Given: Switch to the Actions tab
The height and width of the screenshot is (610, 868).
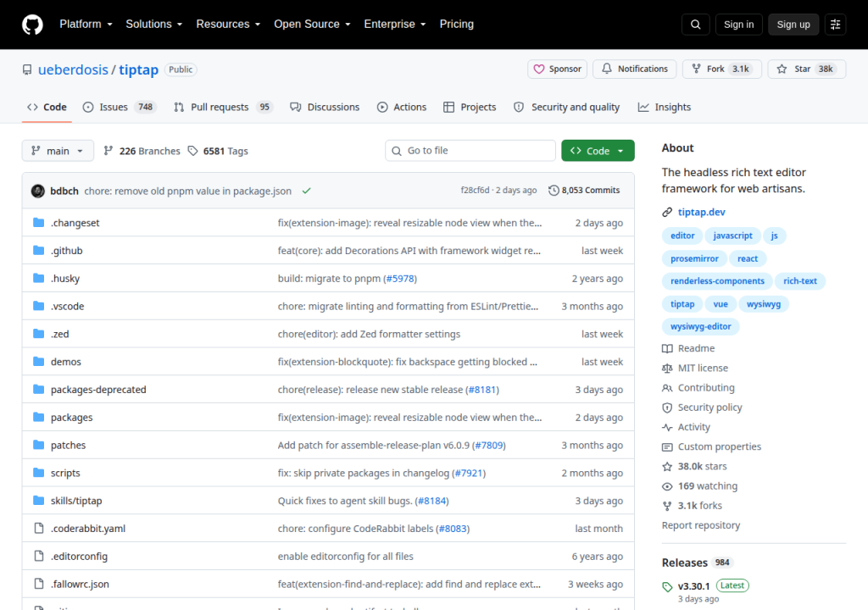Looking at the screenshot, I should click(x=402, y=107).
